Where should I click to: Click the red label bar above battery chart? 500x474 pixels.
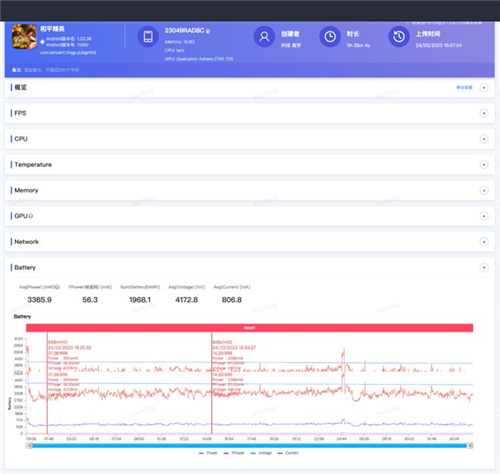[249, 328]
